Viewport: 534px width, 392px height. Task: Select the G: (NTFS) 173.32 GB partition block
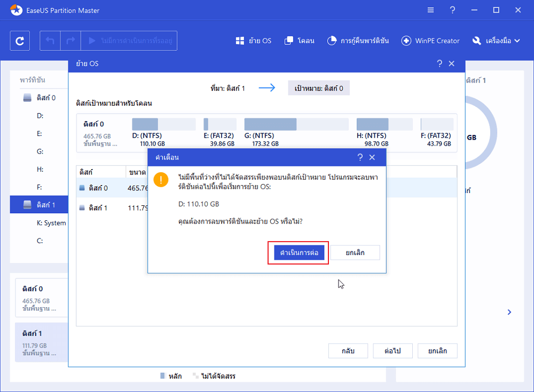tap(296, 132)
